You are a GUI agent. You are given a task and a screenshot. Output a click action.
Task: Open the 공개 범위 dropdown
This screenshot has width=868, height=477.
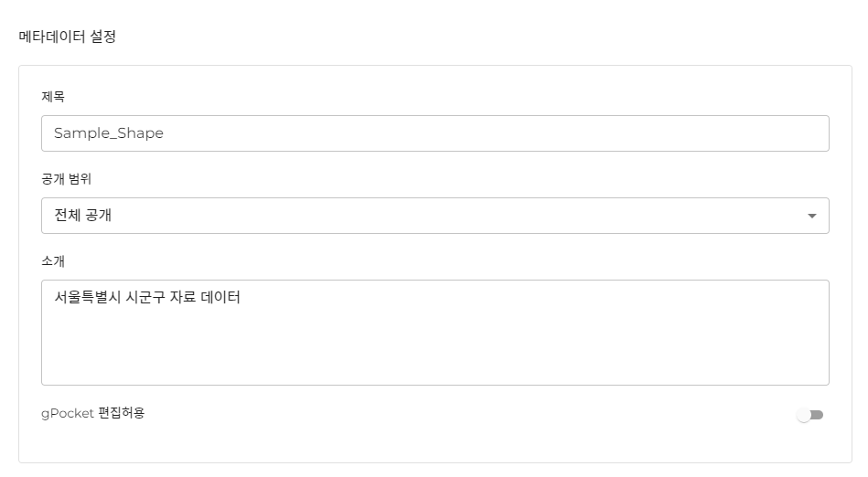coord(434,216)
